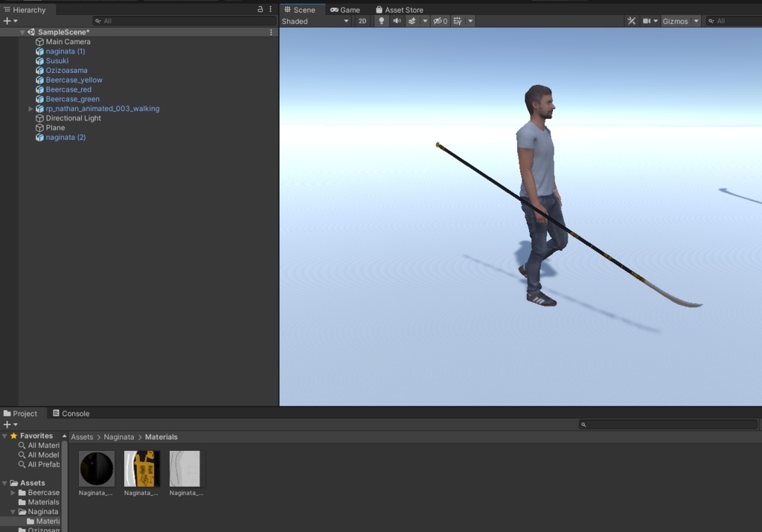Screen dimensions: 762x532
Task: Focus Scene view search field
Action: coord(734,21)
